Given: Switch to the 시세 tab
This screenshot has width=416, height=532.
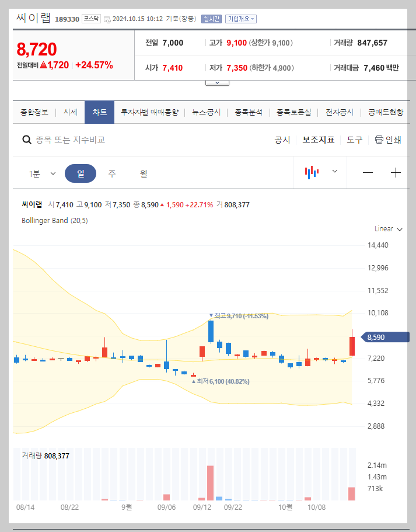Looking at the screenshot, I should [71, 112].
